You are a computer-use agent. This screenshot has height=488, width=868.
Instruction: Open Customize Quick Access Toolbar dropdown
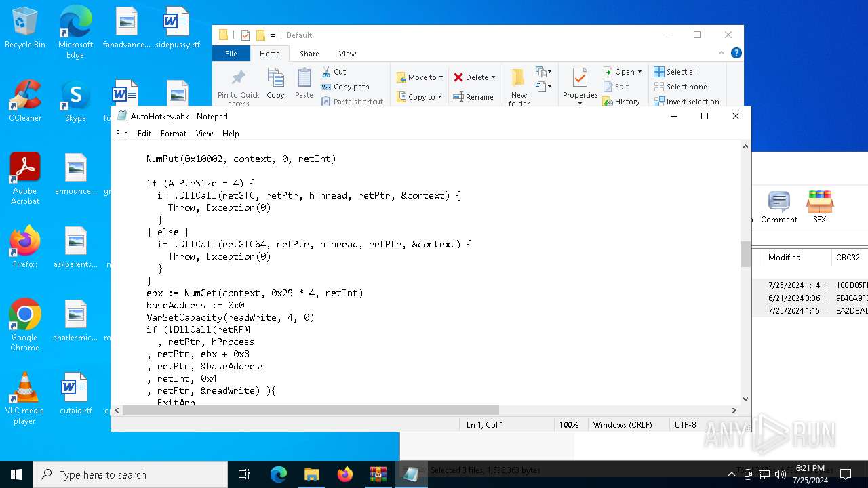pos(273,35)
